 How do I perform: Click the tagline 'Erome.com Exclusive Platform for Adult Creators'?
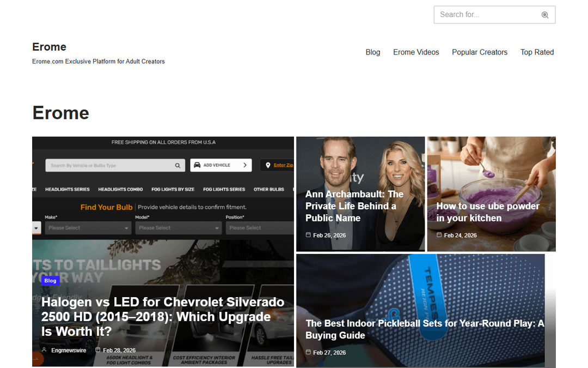[98, 61]
